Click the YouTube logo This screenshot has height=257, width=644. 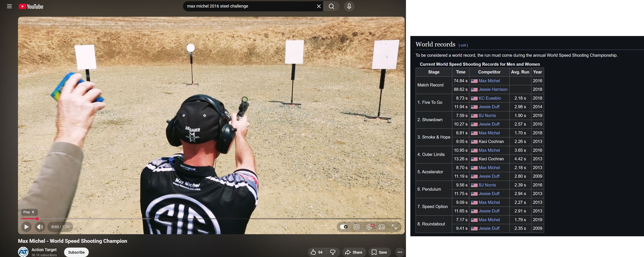click(x=31, y=6)
